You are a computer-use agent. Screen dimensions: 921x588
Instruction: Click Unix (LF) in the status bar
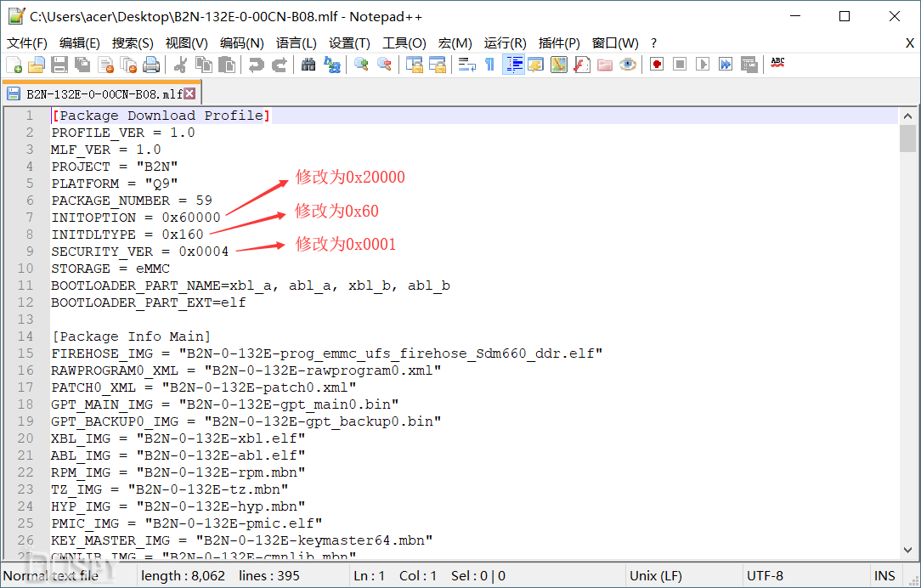coord(656,575)
